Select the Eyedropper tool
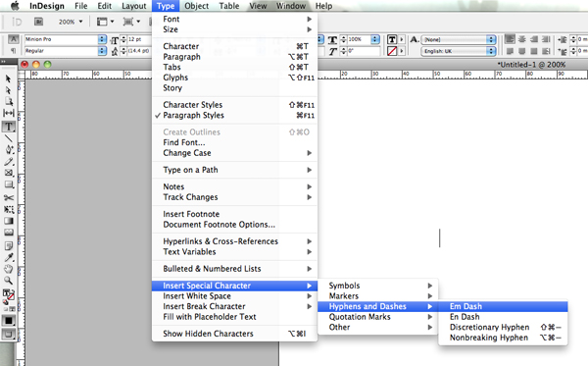The width and height of the screenshot is (588, 366). tap(8, 257)
